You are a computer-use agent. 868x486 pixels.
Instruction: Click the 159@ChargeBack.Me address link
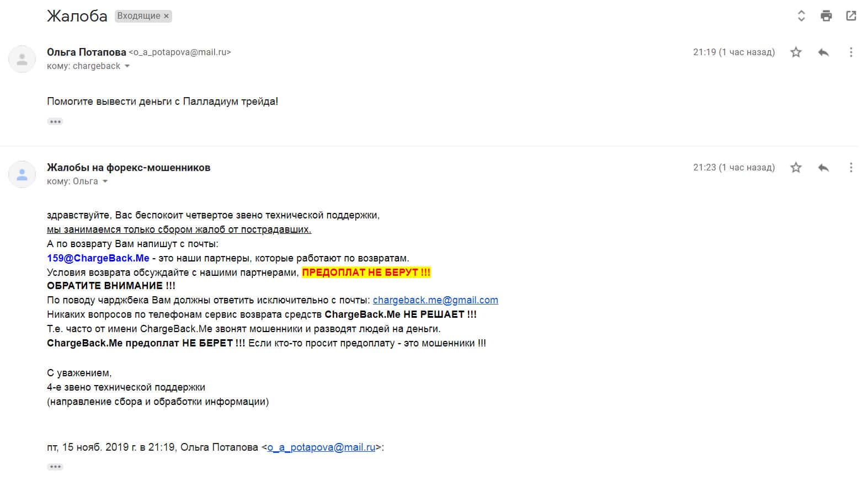pos(98,258)
